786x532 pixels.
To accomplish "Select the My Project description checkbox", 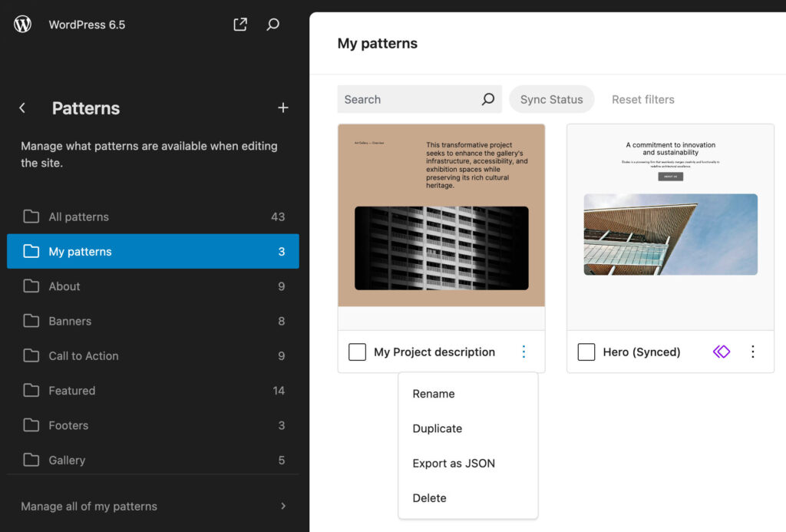I will tap(357, 352).
